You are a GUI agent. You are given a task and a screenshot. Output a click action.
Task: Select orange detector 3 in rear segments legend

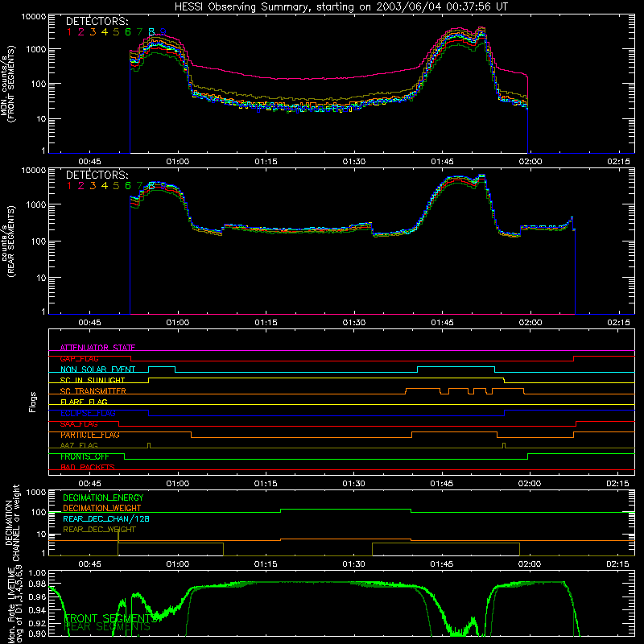[x=93, y=186]
